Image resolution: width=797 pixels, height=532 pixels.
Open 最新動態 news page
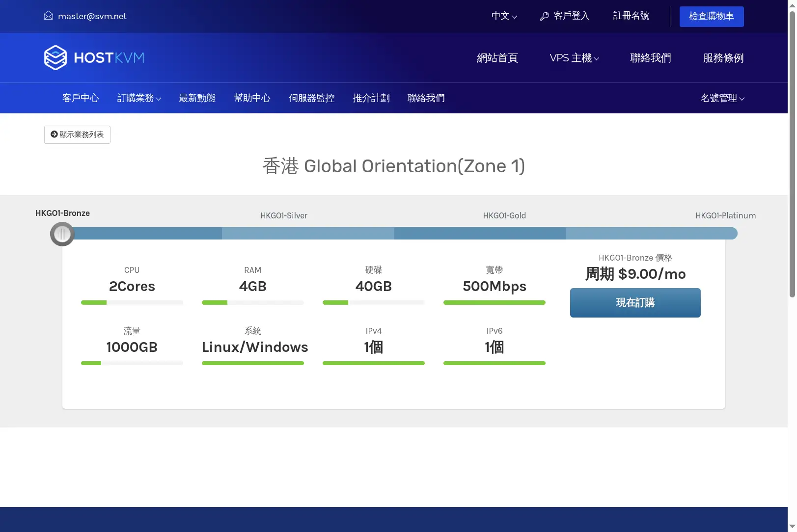(x=197, y=98)
